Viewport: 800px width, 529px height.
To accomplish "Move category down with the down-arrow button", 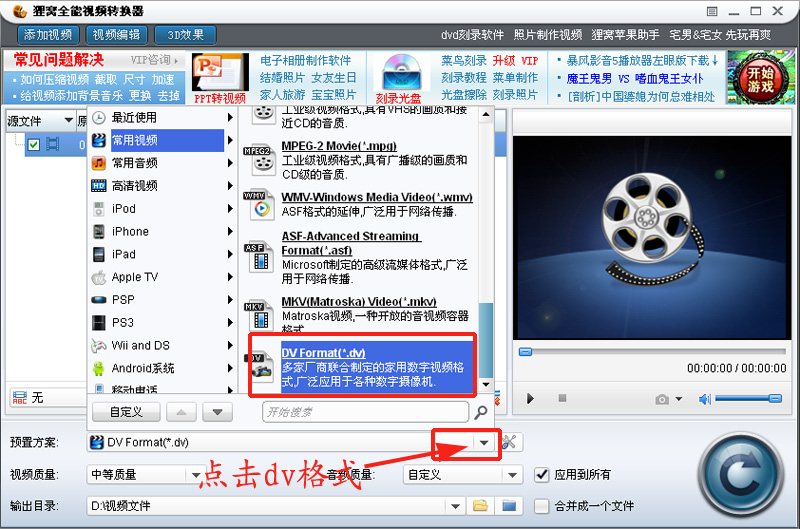I will coord(217,412).
